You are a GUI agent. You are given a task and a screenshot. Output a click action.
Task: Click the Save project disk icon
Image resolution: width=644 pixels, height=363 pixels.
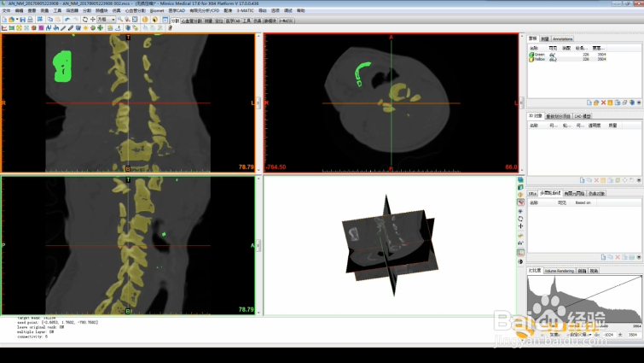pyautogui.click(x=22, y=20)
